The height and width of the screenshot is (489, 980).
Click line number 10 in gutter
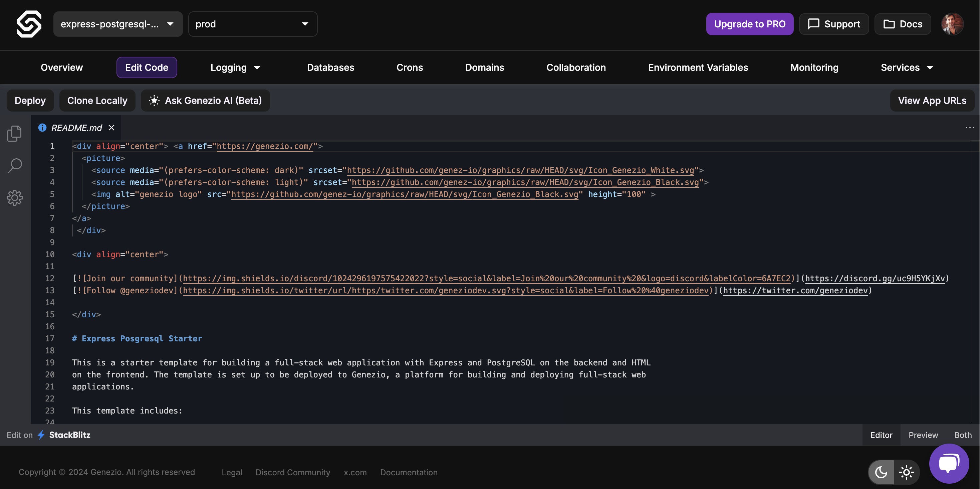pyautogui.click(x=50, y=255)
